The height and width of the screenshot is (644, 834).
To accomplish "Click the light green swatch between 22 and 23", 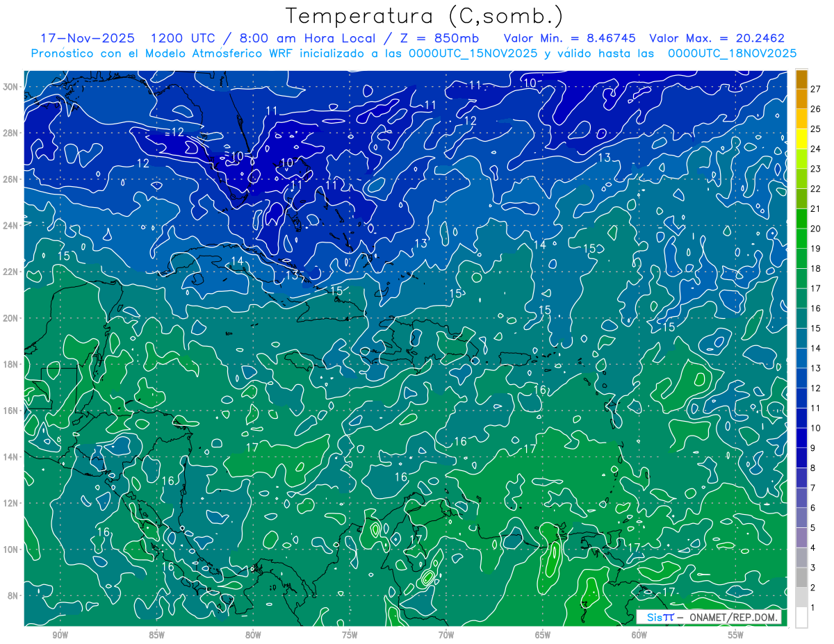I will coord(801,179).
